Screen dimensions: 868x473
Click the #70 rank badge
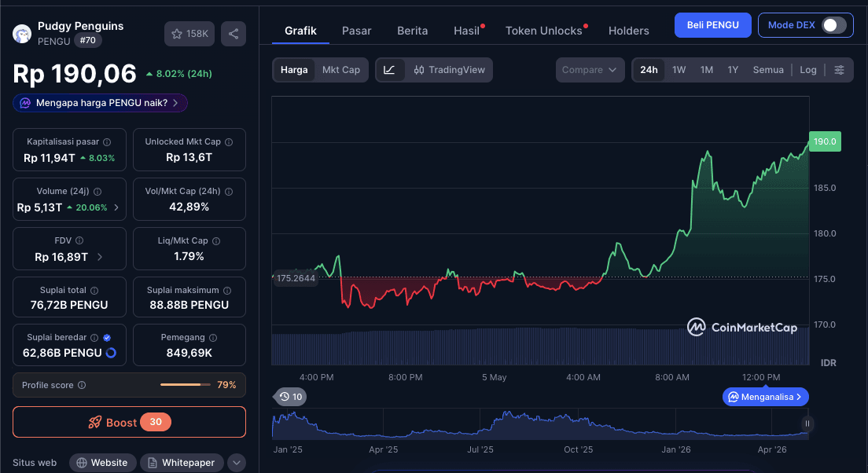[87, 40]
